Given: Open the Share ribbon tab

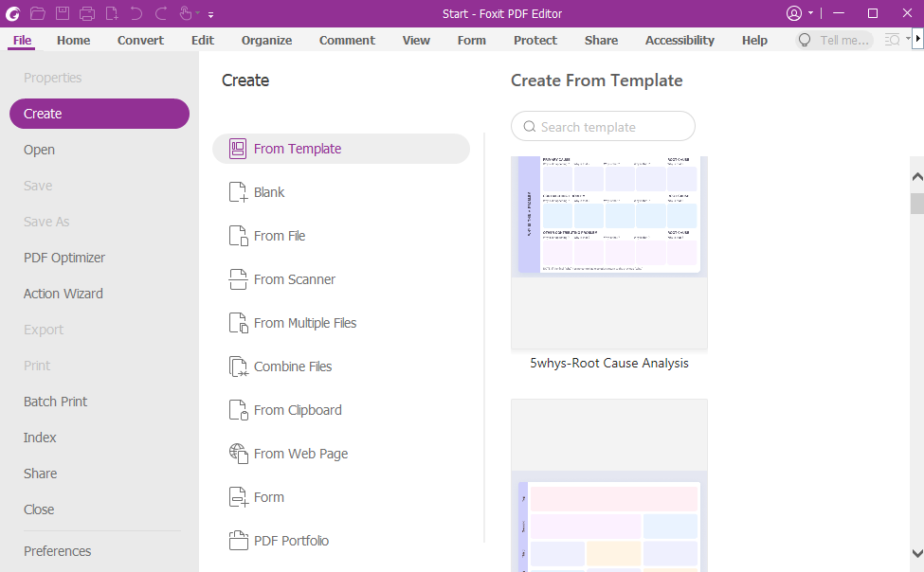Looking at the screenshot, I should (x=601, y=40).
